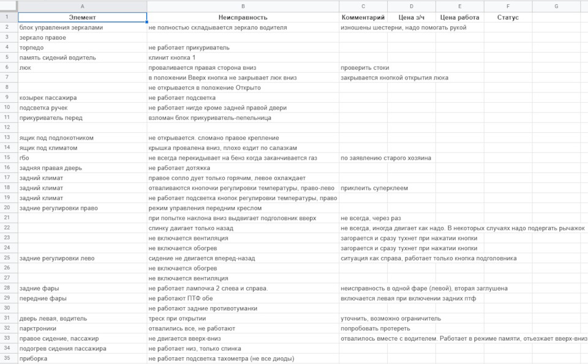Select column C header
The width and height of the screenshot is (588, 364).
tap(363, 6)
